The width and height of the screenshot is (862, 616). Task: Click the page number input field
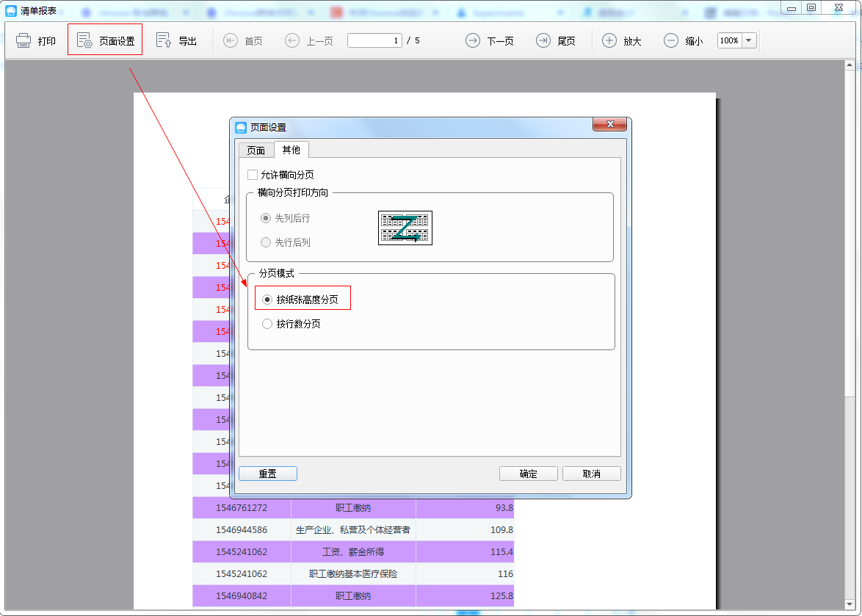coord(374,41)
